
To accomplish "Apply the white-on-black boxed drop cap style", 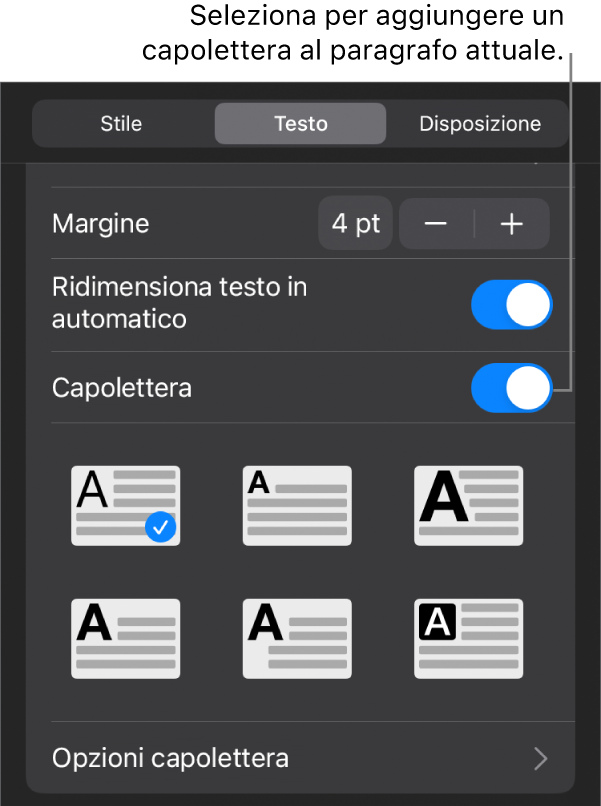I will click(x=468, y=638).
